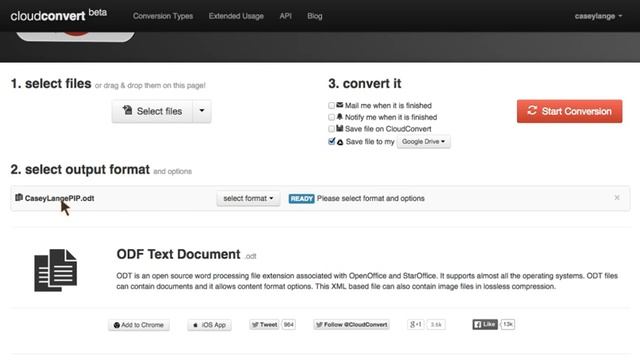This screenshot has height=360, width=640.
Task: Click the Please select format and options message
Action: pyautogui.click(x=371, y=198)
